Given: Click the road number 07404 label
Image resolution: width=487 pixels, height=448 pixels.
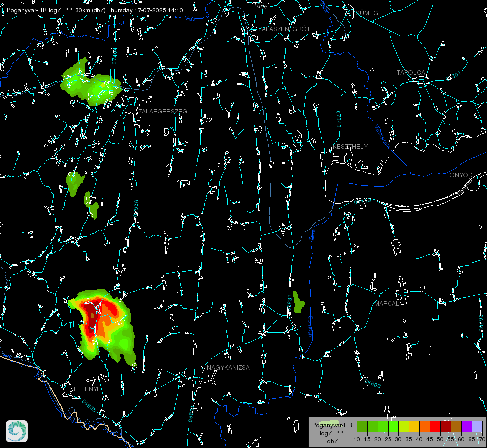Looking at the screenshot, I should tap(114, 56).
